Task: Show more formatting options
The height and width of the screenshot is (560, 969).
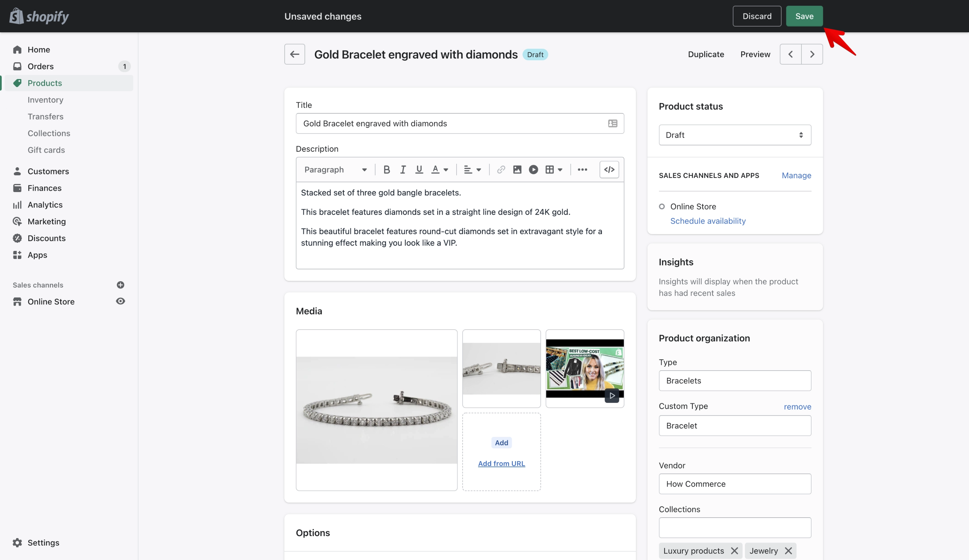Action: pos(582,170)
